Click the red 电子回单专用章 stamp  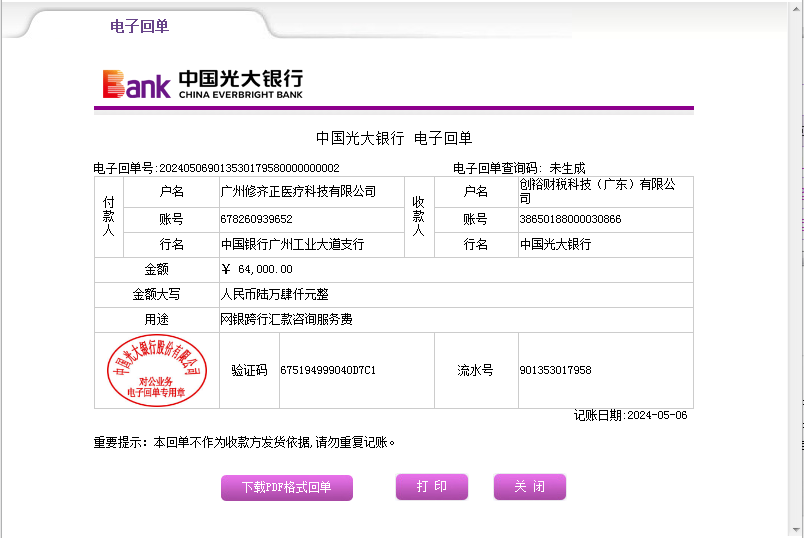156,370
